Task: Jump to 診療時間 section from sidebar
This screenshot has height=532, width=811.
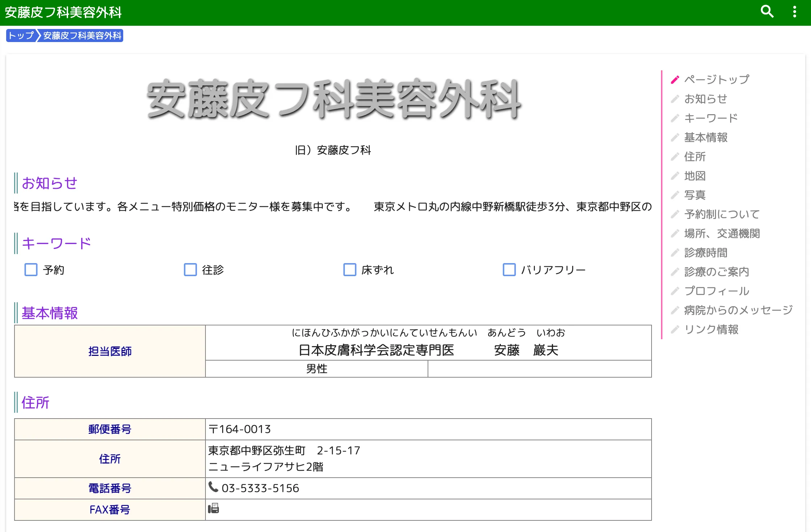Action: [x=706, y=253]
